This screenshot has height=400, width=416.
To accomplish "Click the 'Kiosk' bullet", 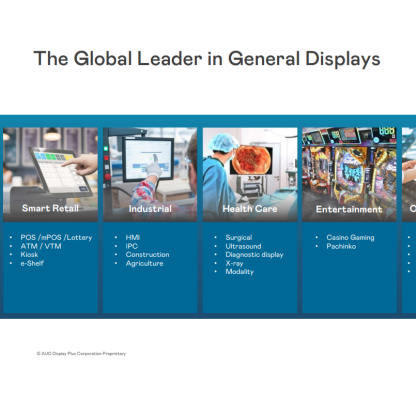I will click(29, 255).
